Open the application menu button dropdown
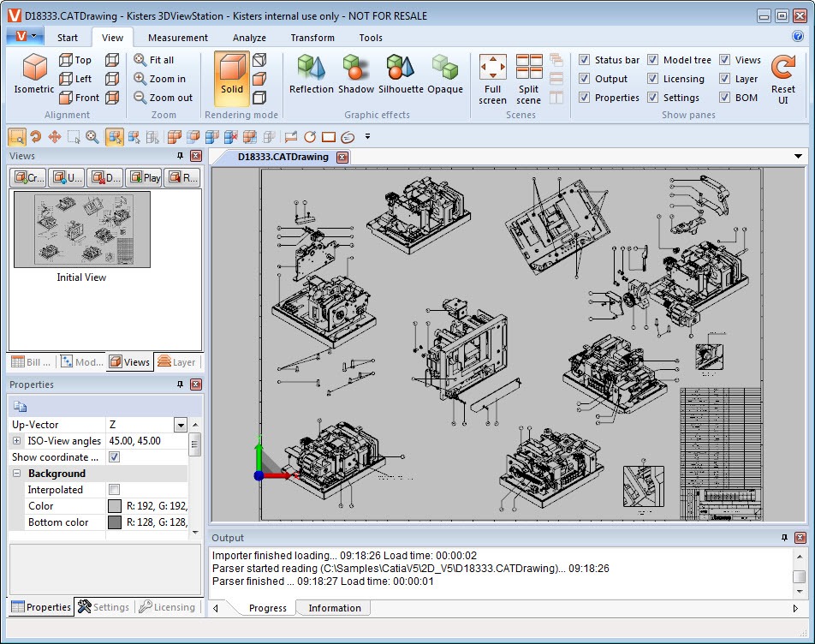This screenshot has height=644, width=815. click(24, 36)
